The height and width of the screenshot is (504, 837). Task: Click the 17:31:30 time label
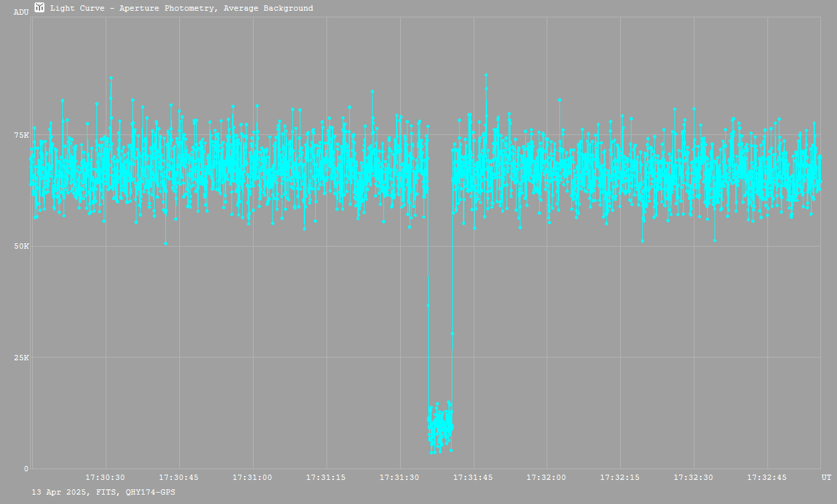tap(400, 477)
